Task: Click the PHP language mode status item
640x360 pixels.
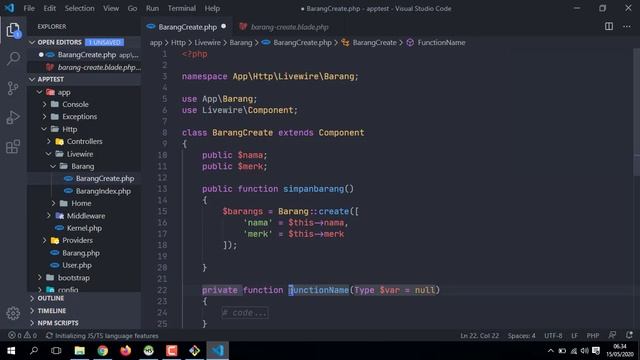Action: pyautogui.click(x=593, y=336)
